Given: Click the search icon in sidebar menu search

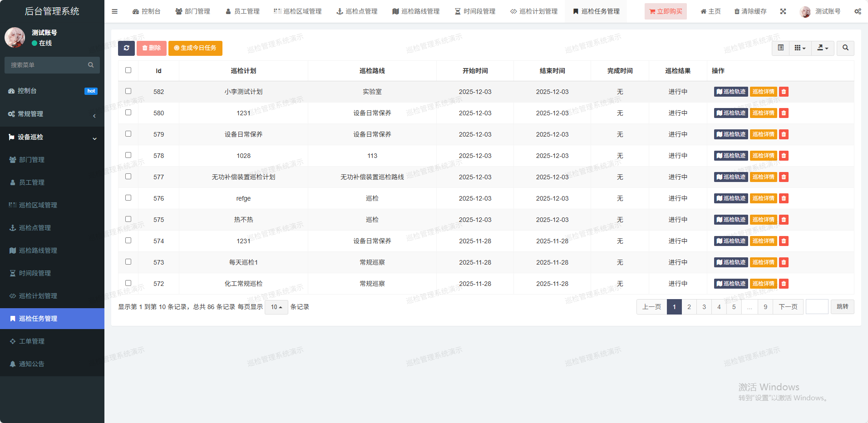Looking at the screenshot, I should [91, 65].
